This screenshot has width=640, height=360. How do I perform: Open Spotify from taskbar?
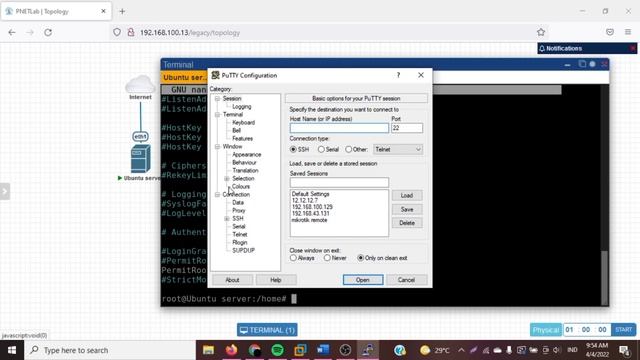tap(278, 350)
